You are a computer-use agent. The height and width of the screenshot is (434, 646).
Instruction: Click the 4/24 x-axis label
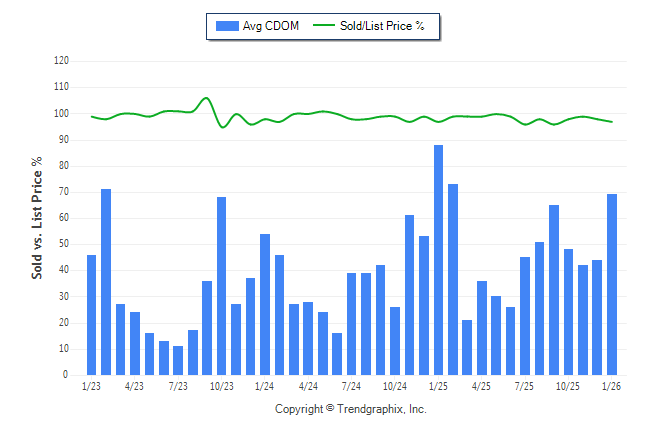(308, 386)
